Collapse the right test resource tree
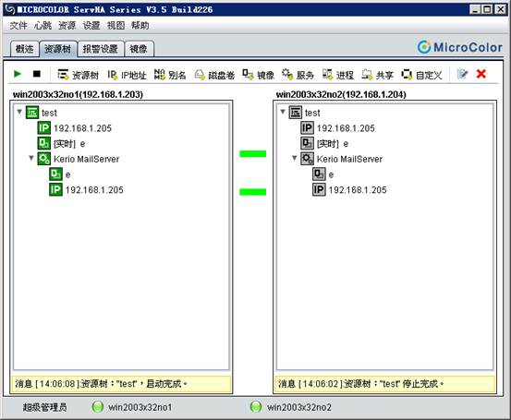This screenshot has height=420, width=511. [x=283, y=112]
